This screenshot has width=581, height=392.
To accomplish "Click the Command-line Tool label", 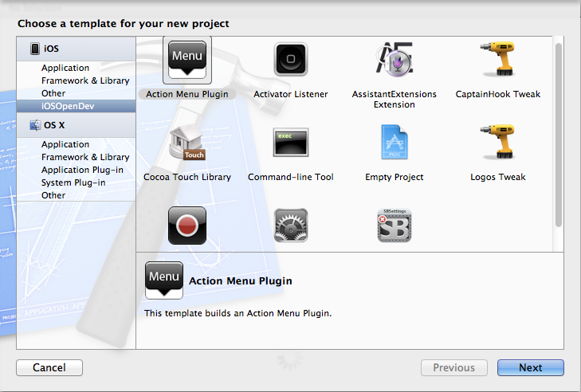I will [291, 177].
